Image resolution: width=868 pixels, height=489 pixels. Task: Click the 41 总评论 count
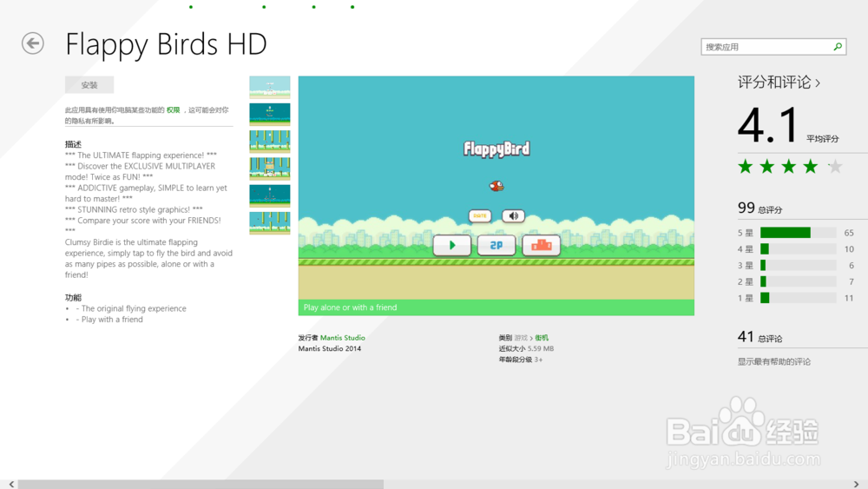(760, 337)
